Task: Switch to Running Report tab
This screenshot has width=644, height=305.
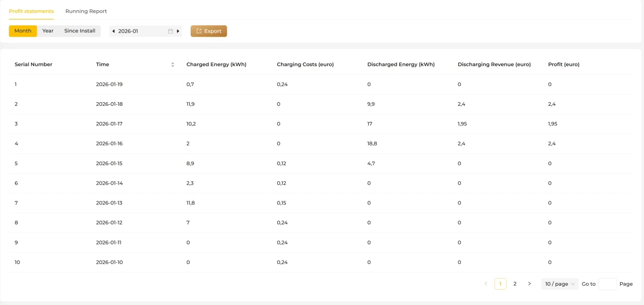Action: pos(86,11)
